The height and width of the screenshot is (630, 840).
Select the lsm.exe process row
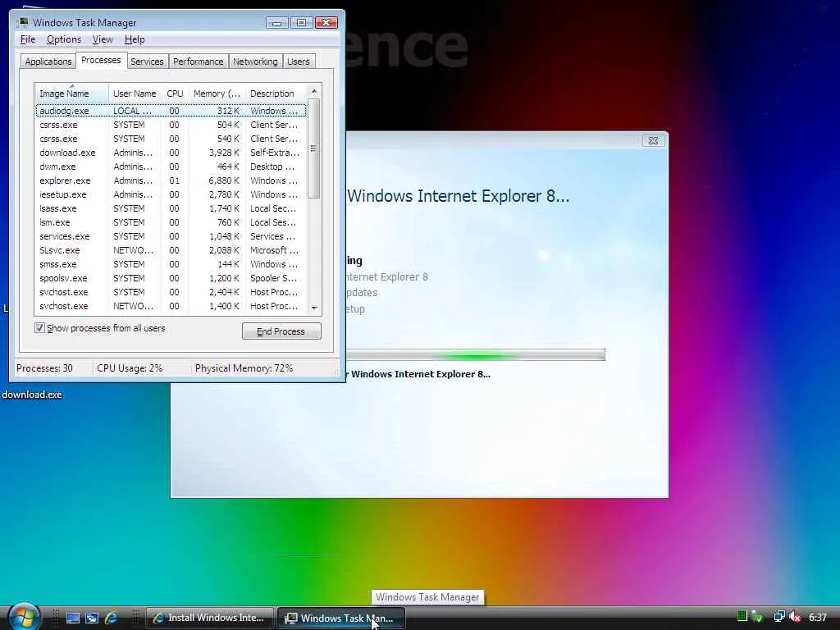[x=171, y=222]
